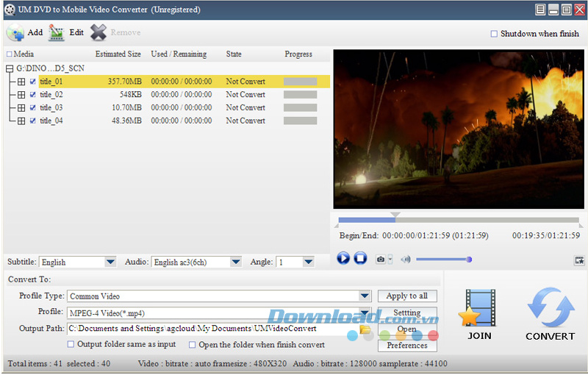Image resolution: width=588 pixels, height=375 pixels.
Task: Collapse the G:\DINO...D5_SCN tree node
Action: (9, 68)
